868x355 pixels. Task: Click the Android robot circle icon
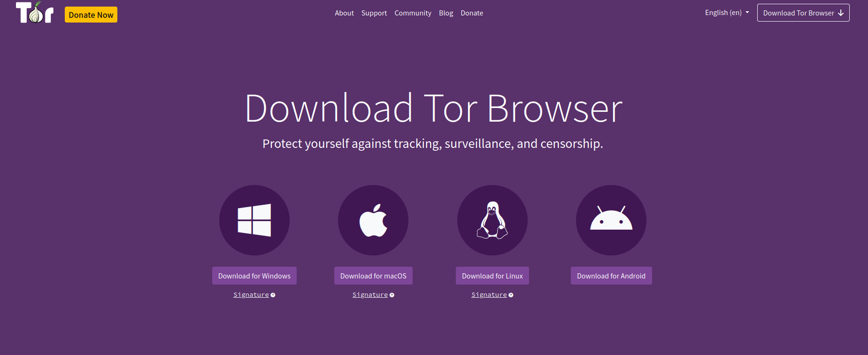[x=611, y=220]
